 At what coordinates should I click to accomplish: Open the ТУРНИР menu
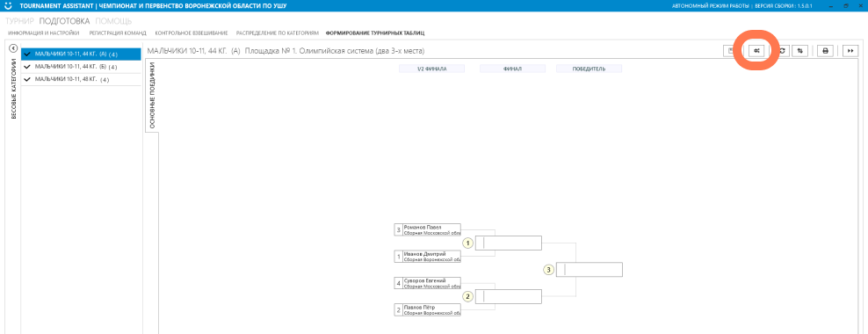pos(20,22)
